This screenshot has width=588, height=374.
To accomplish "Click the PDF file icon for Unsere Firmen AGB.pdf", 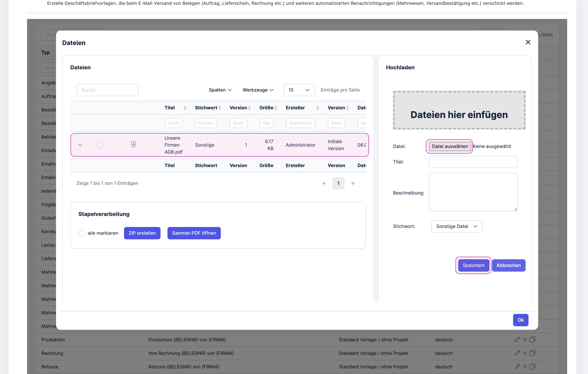I will pos(133,144).
